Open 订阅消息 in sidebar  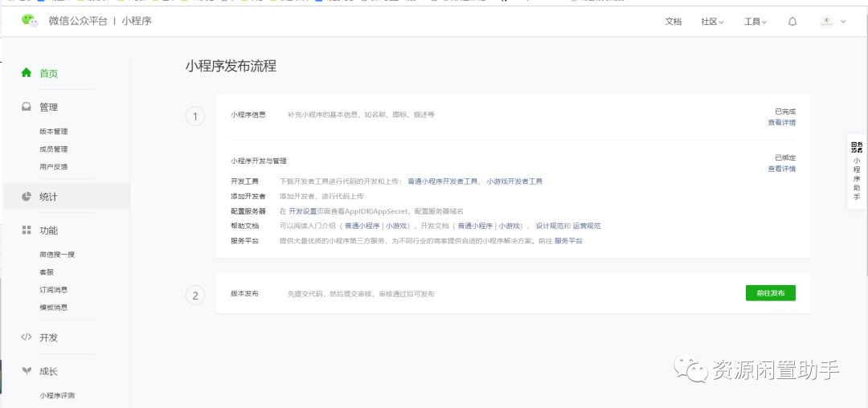pyautogui.click(x=54, y=290)
